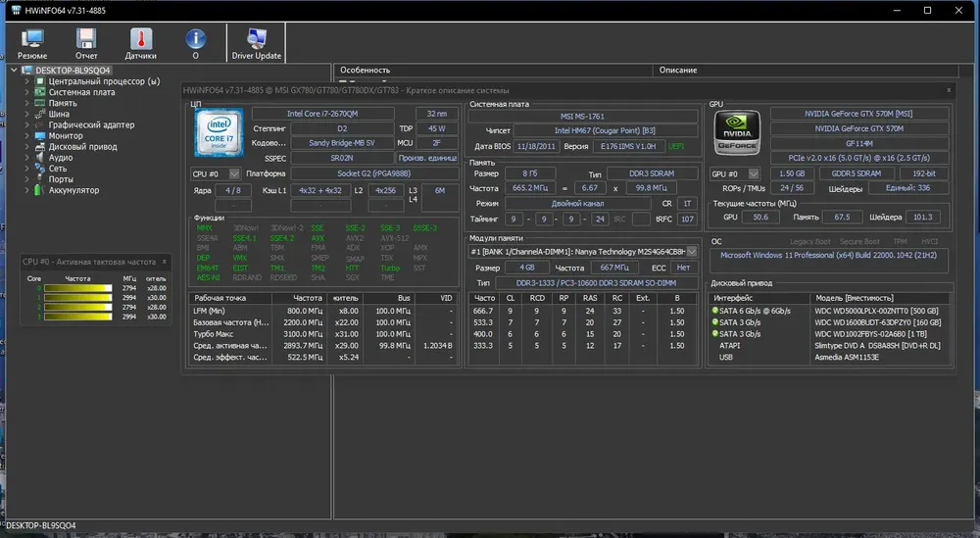Click the SATA 6 Gb/s @ 6Gb/s status indicator
Viewport: 980px width, 538px height.
715,310
